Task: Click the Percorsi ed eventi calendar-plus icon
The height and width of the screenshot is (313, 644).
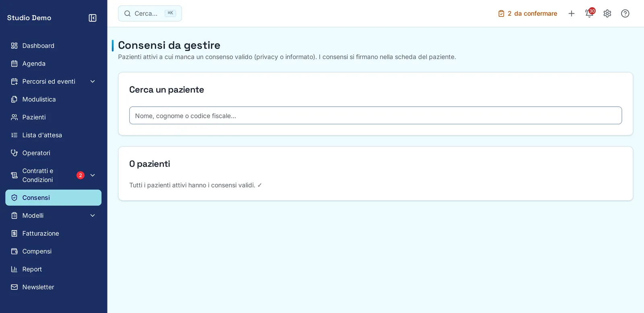Action: (14, 82)
